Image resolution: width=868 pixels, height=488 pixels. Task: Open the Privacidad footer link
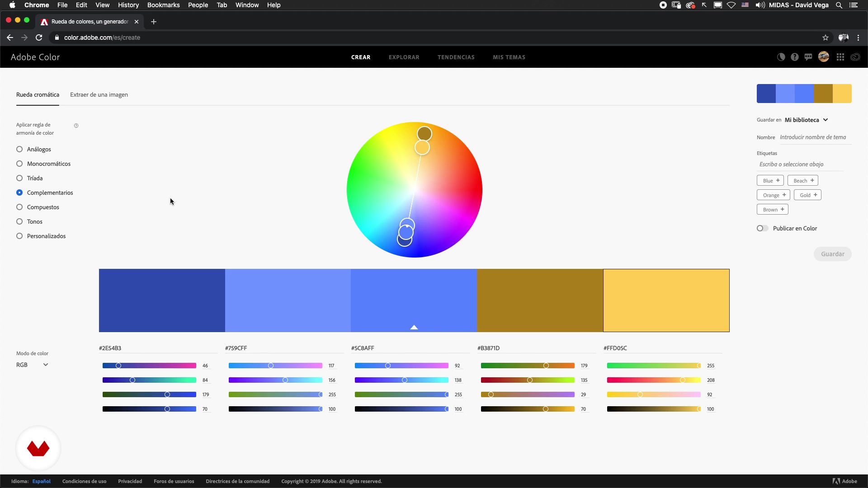tap(130, 481)
